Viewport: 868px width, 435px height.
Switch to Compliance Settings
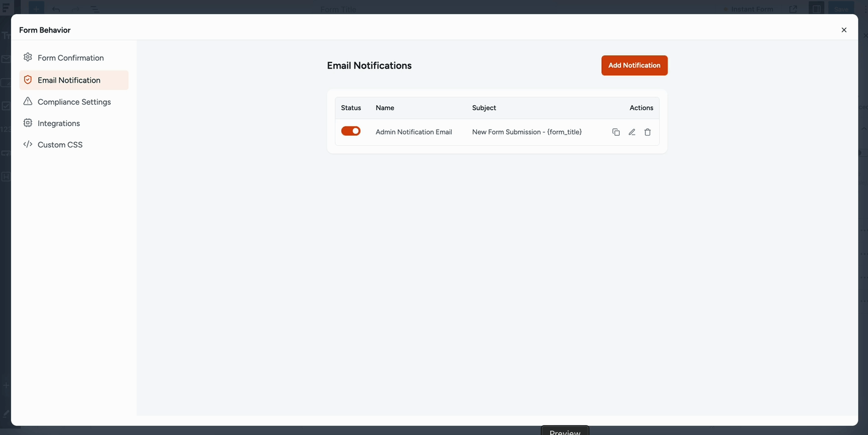tap(74, 102)
